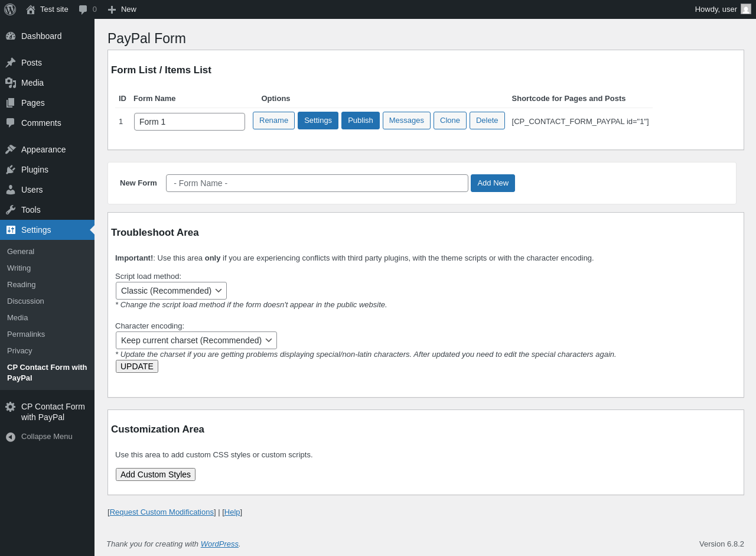Image resolution: width=756 pixels, height=556 pixels.
Task: Follow the WordPress footer link
Action: pos(220,544)
